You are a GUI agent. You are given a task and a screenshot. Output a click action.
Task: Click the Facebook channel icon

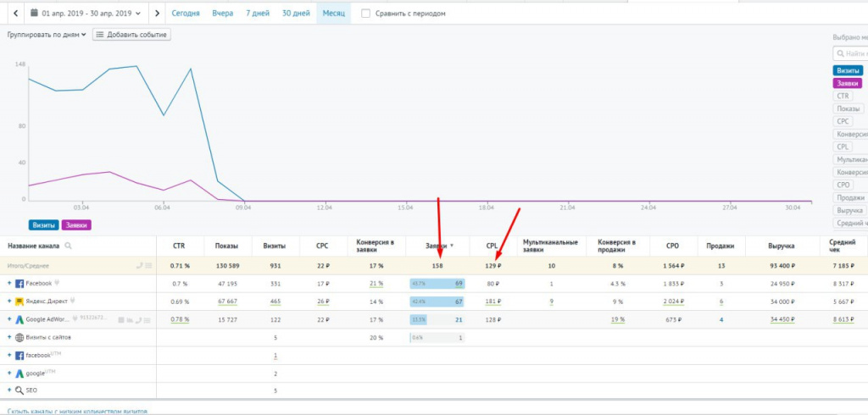coord(19,283)
